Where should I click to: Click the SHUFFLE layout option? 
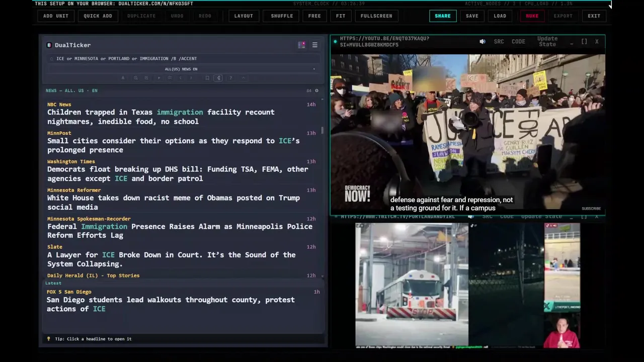pyautogui.click(x=282, y=16)
